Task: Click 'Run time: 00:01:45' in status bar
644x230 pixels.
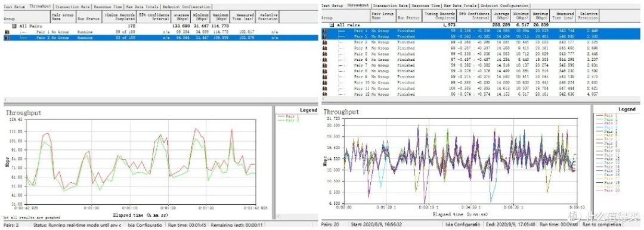Action: pos(187,225)
